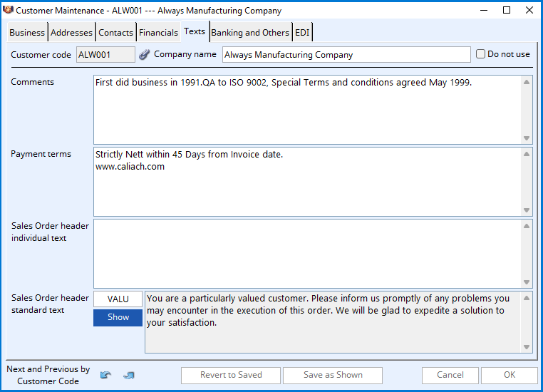Click the Company name field
543x392 pixels.
pyautogui.click(x=346, y=55)
